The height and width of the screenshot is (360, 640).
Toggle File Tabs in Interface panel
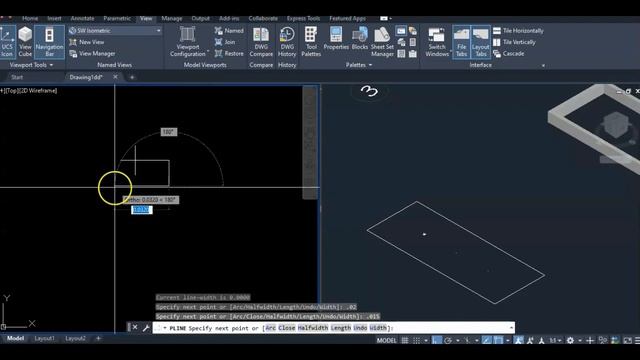pyautogui.click(x=461, y=42)
